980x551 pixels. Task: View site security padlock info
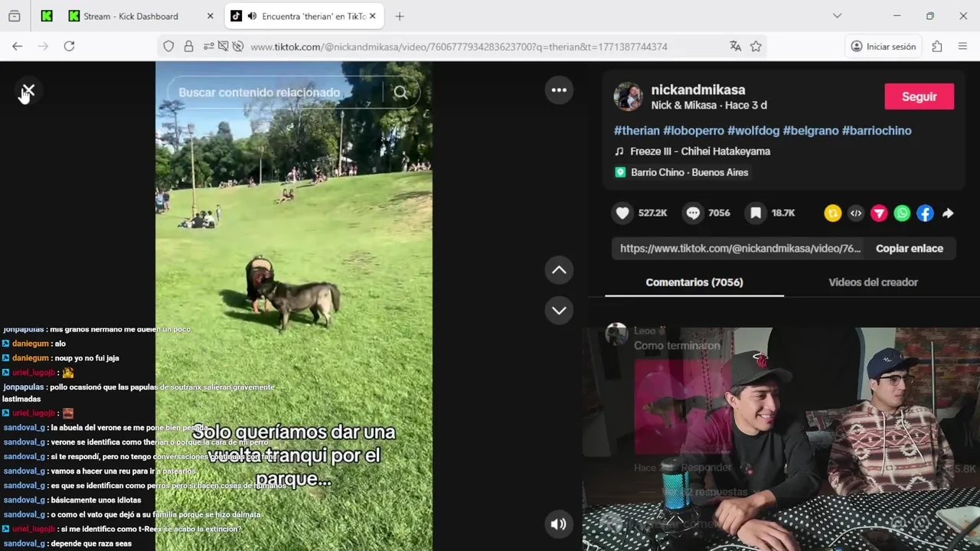point(188,47)
